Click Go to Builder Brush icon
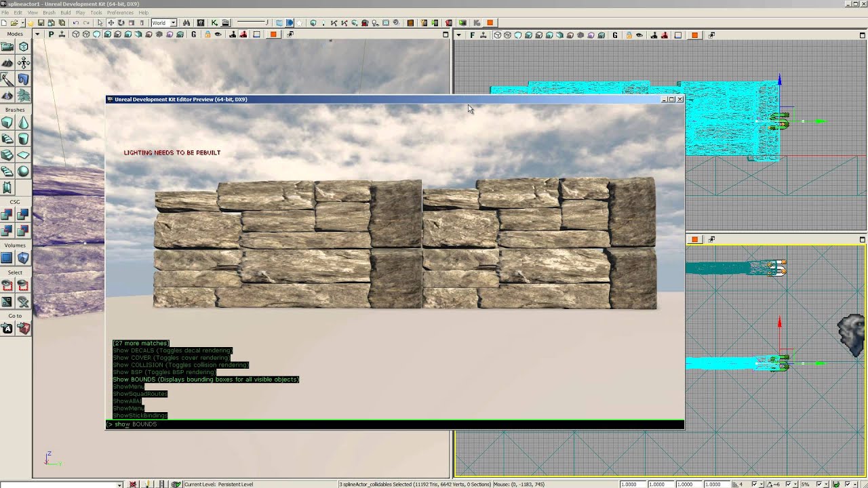Viewport: 868px width, 488px height. 23,329
